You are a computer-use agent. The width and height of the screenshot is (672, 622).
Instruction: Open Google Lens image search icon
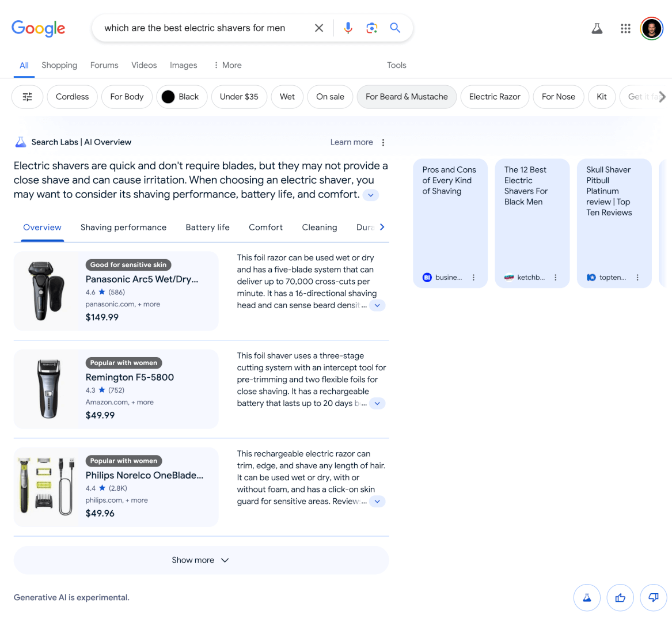[x=371, y=28]
